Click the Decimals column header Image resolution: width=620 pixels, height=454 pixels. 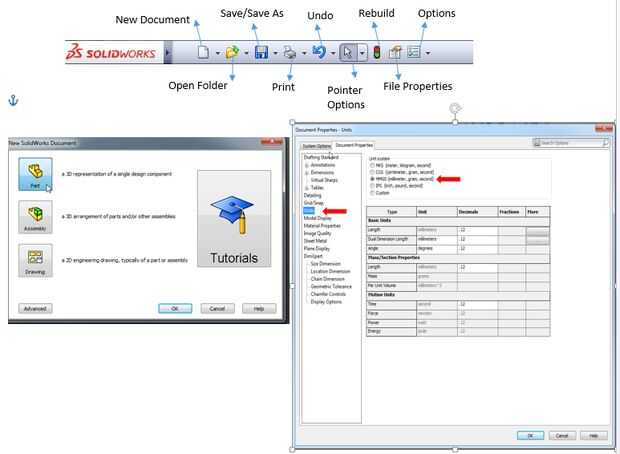477,212
